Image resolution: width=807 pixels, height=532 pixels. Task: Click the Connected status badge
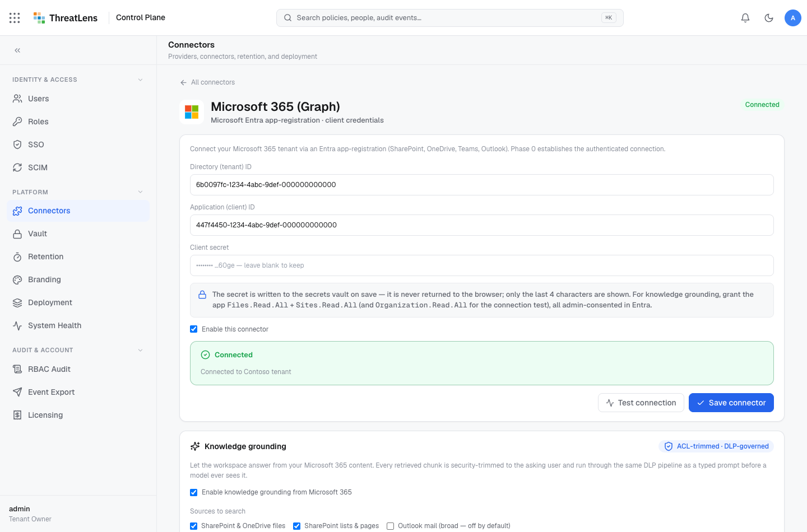click(762, 105)
